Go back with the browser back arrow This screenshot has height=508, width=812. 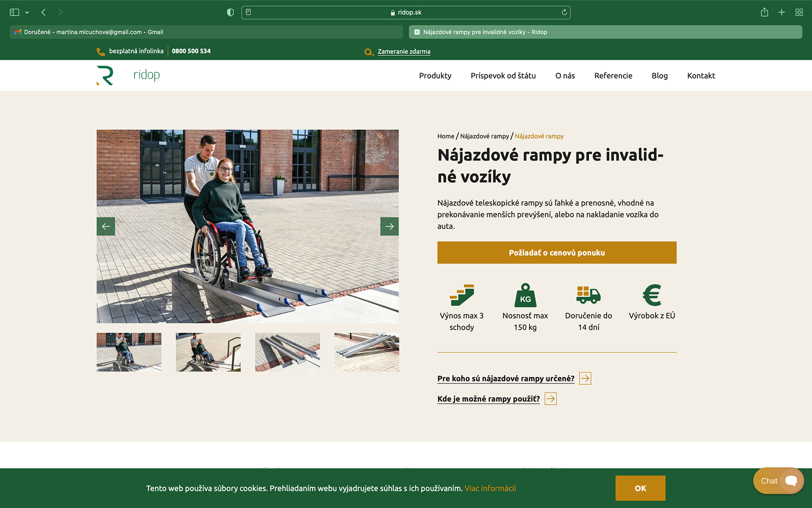[44, 12]
